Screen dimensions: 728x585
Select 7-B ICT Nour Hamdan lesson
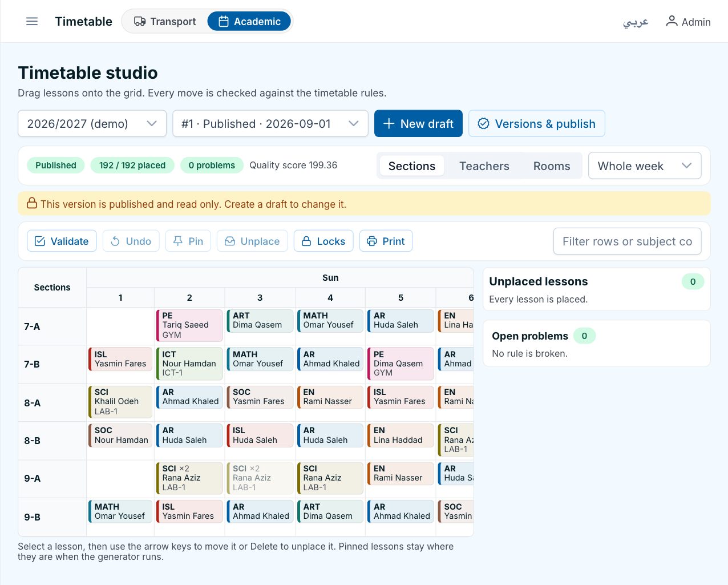pyautogui.click(x=189, y=364)
